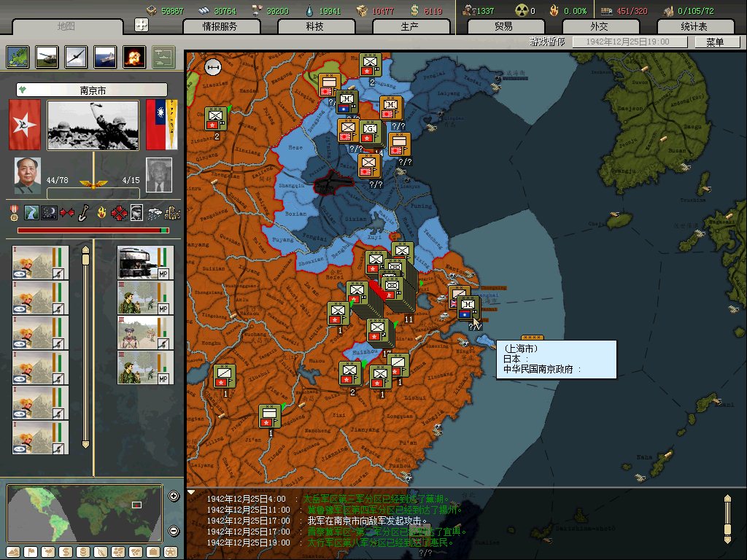747x560 pixels.
Task: Select the land units tank icon
Action: coord(47,57)
